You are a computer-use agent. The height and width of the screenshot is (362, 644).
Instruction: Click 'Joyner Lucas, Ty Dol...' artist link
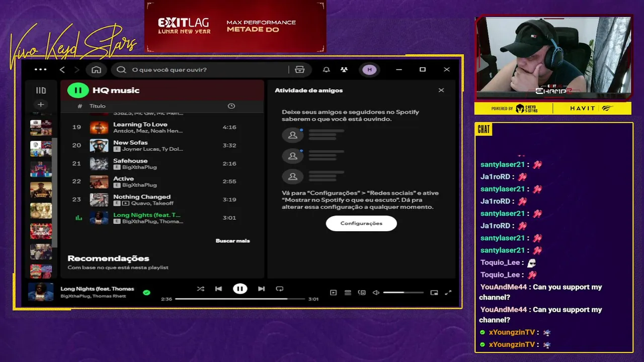[152, 149]
